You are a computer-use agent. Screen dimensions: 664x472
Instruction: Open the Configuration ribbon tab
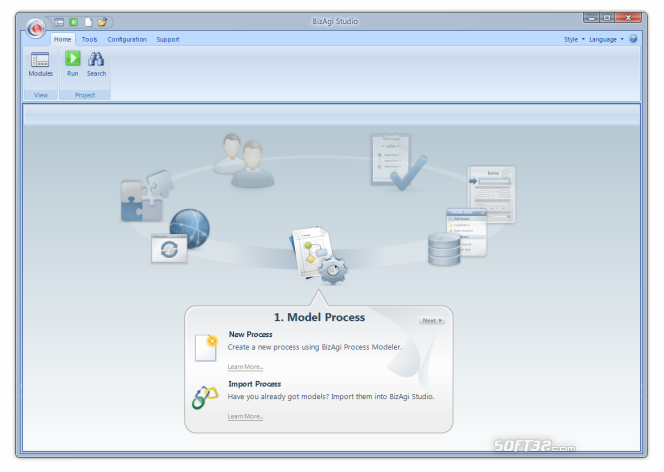click(x=127, y=39)
